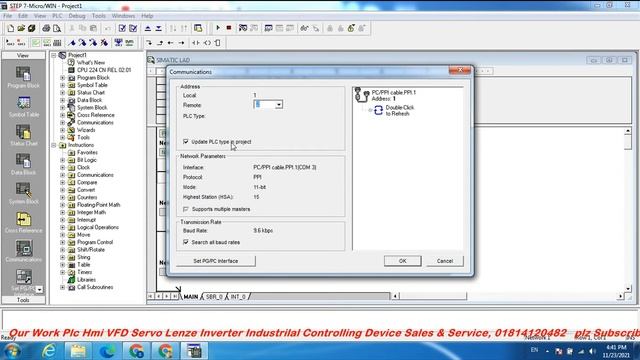Open Data Block in the View bar
Image resolution: width=640 pixels, height=360 pixels.
coord(23,164)
